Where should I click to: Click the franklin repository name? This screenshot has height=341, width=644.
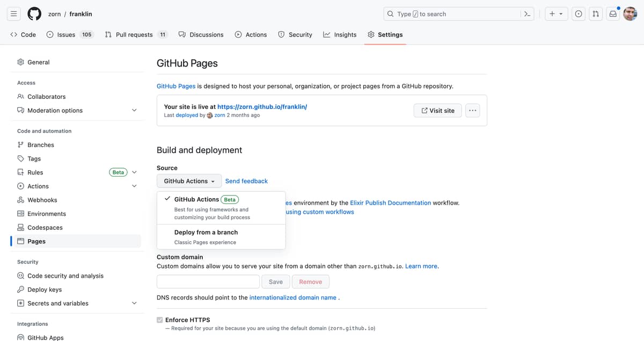pyautogui.click(x=80, y=14)
